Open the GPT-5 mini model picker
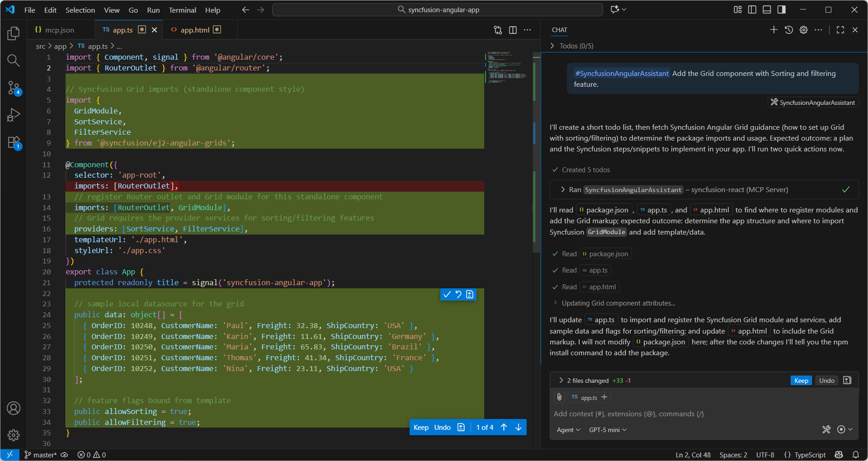The height and width of the screenshot is (461, 868). click(x=607, y=430)
